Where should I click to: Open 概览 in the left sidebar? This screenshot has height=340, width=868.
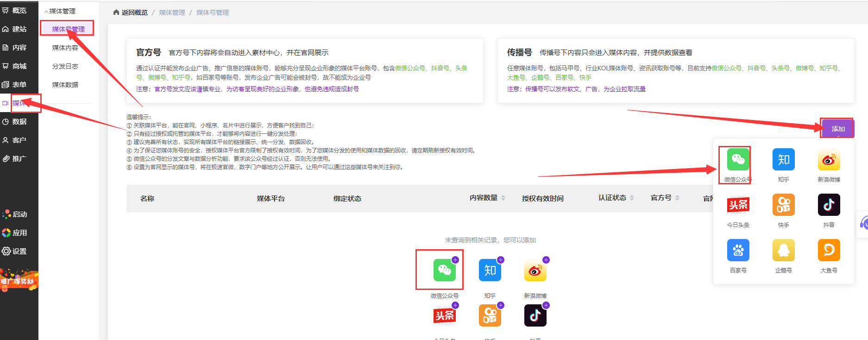(15, 10)
